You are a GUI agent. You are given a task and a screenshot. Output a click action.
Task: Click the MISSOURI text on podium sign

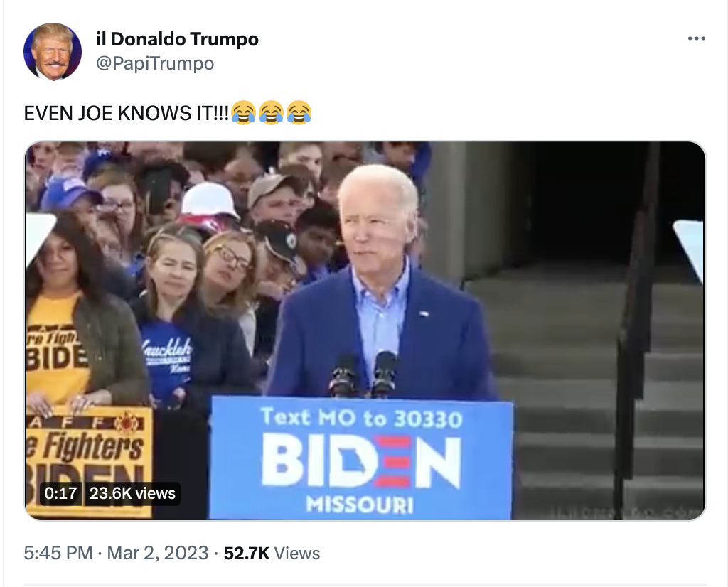click(360, 505)
